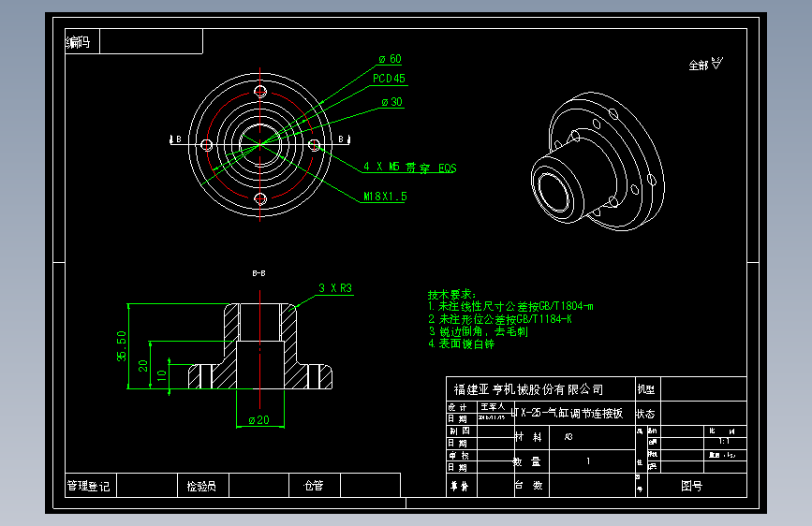
Task: Click the hatched section view drawing
Action: coord(260,346)
